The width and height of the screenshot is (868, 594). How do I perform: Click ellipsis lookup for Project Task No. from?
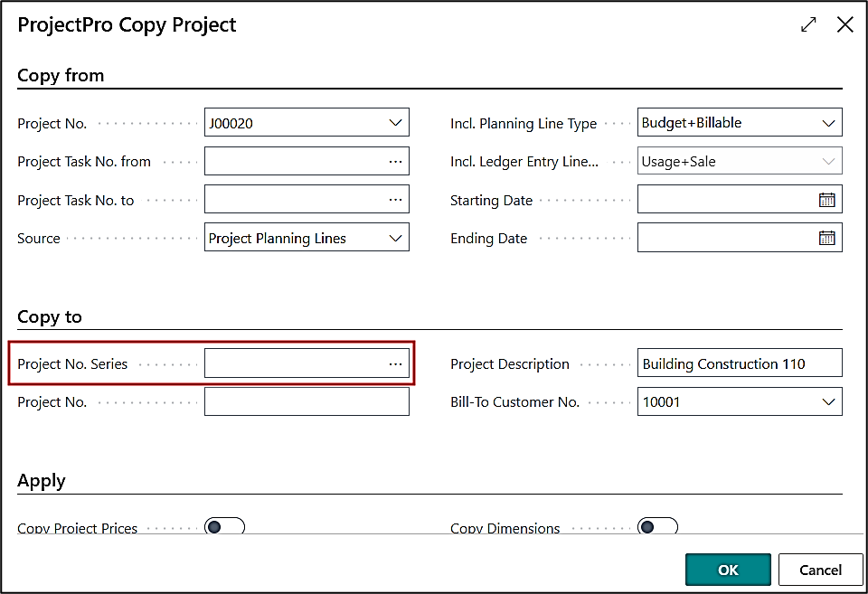tap(395, 161)
